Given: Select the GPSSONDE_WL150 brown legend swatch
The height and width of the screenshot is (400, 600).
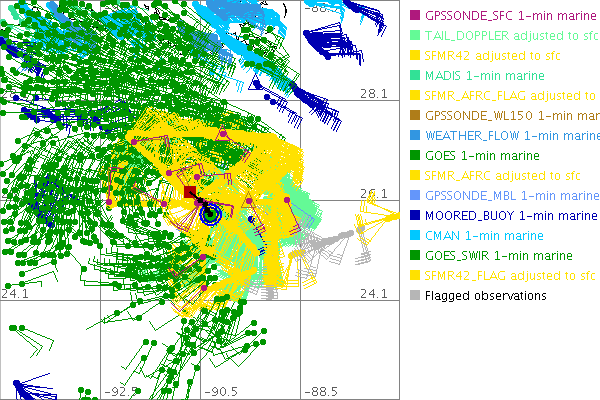Looking at the screenshot, I should click(x=415, y=116).
